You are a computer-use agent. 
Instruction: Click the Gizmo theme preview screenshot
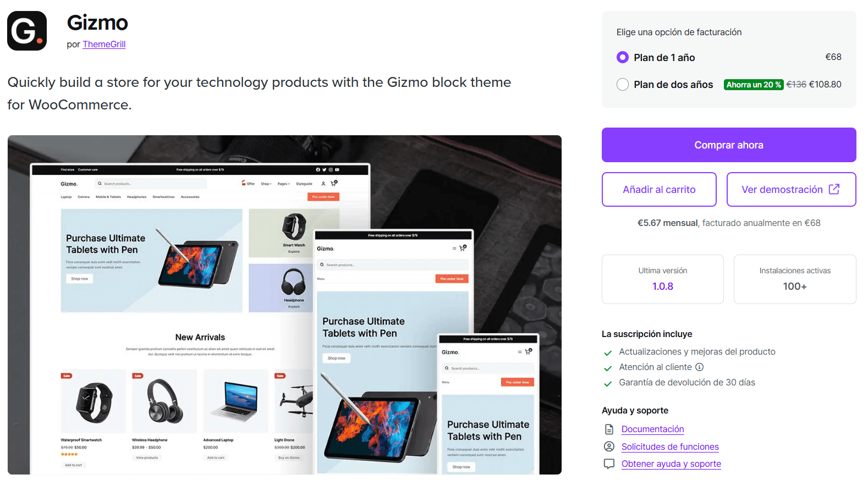[284, 305]
